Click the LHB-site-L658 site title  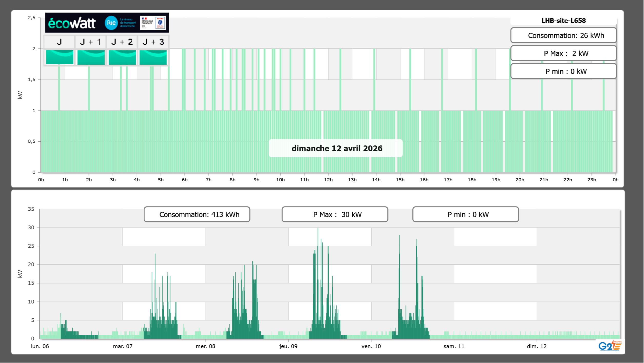(563, 21)
